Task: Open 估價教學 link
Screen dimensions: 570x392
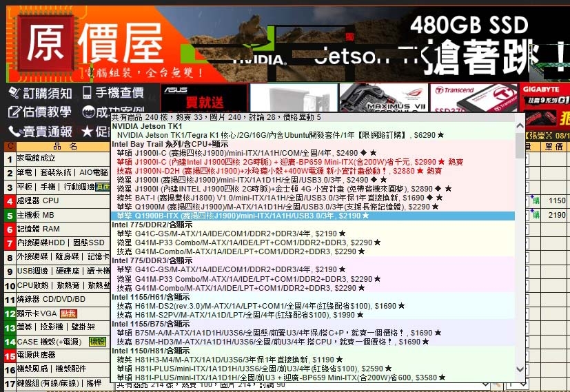Action: tap(47, 112)
